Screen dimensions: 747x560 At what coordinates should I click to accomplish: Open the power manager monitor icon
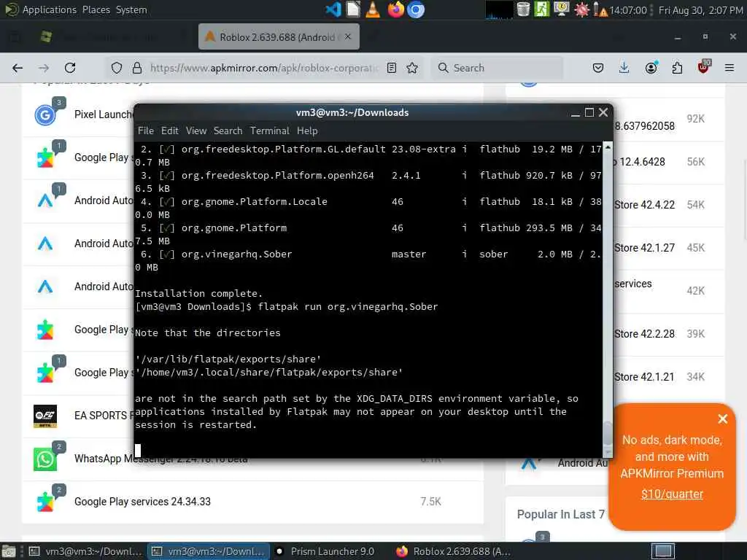coord(562,9)
